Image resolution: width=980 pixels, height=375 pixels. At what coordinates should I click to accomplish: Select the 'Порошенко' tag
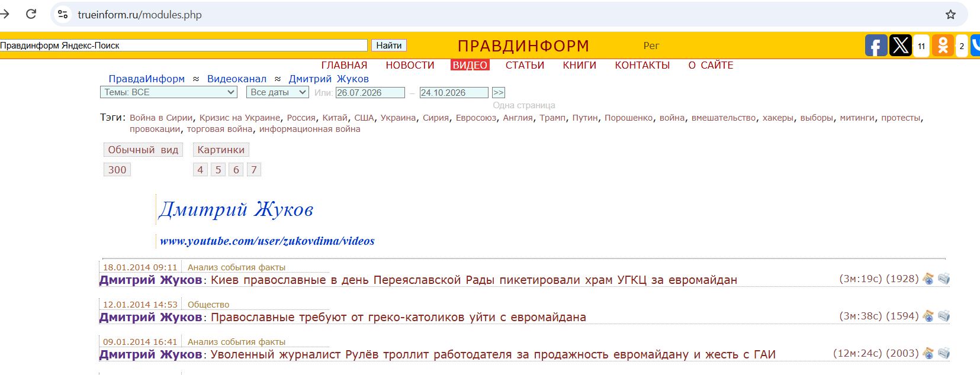pos(628,118)
